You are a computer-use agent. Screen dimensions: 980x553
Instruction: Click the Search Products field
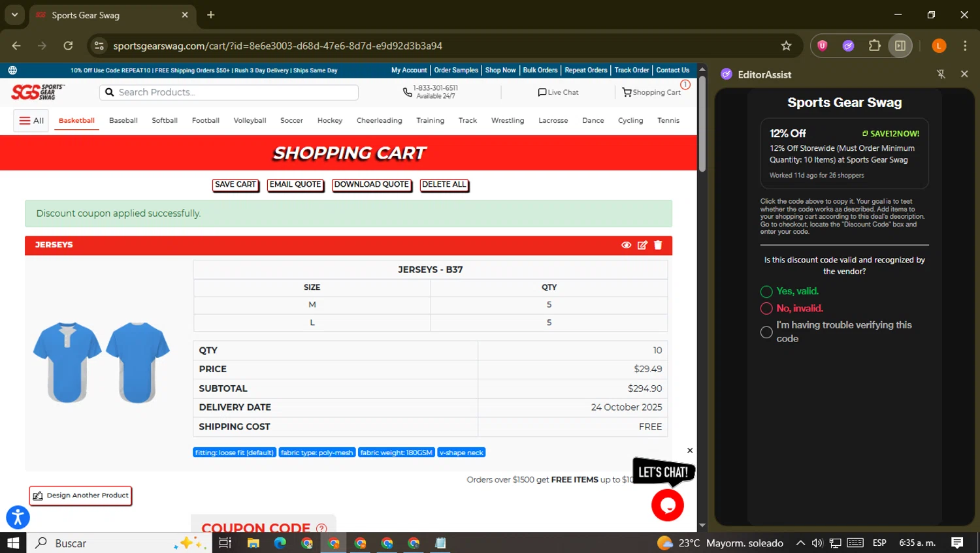pyautogui.click(x=229, y=92)
